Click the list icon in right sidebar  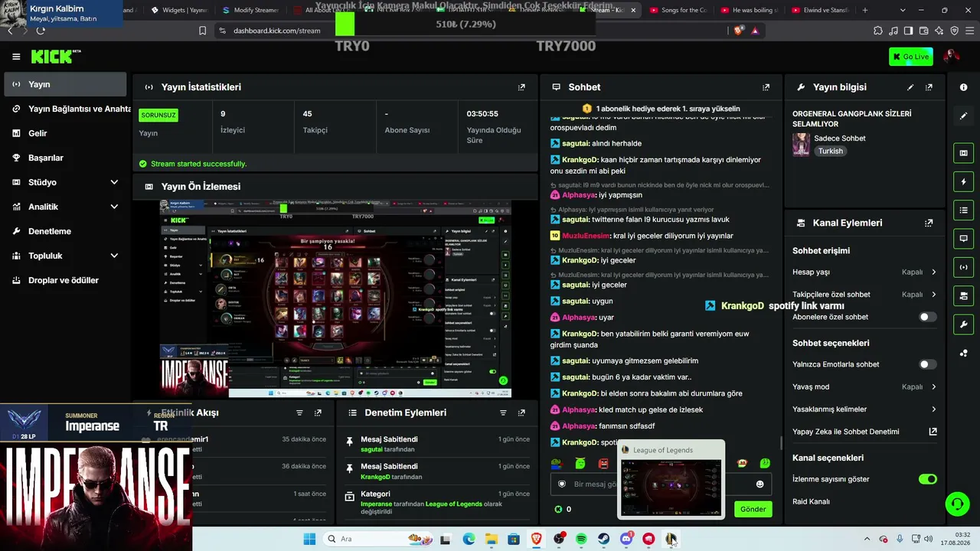963,210
